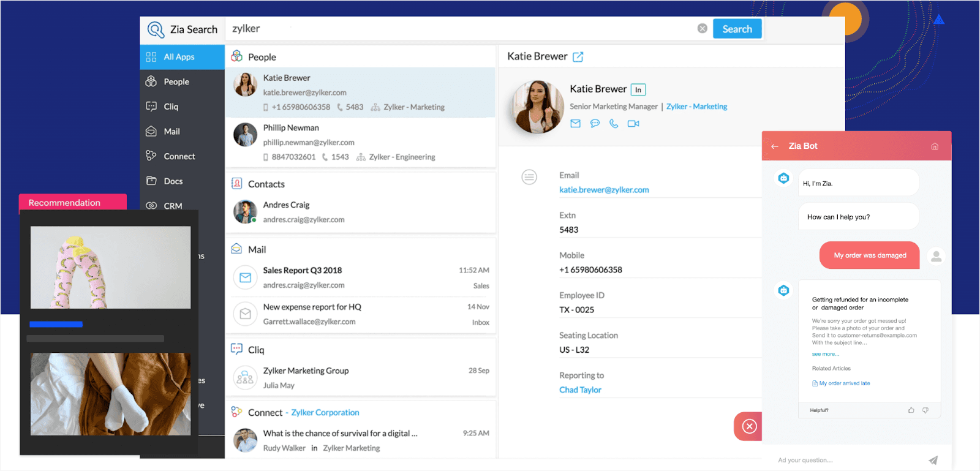The width and height of the screenshot is (980, 471).
Task: Click the blue bar under banana socks
Action: coord(56,324)
